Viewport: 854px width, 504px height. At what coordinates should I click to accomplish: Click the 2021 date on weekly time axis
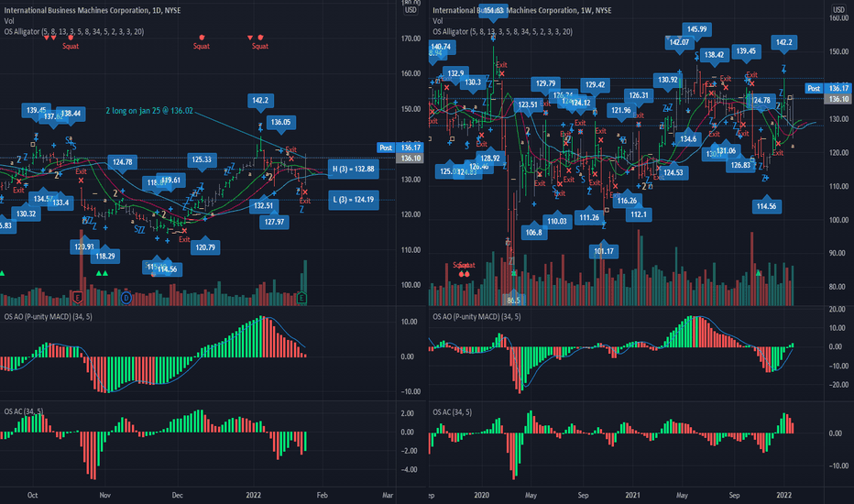point(632,495)
